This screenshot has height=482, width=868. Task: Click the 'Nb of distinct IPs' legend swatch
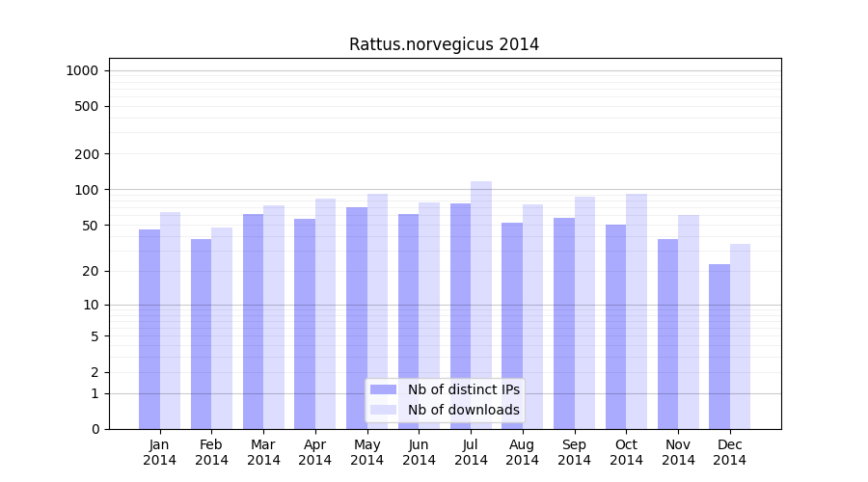tap(383, 389)
